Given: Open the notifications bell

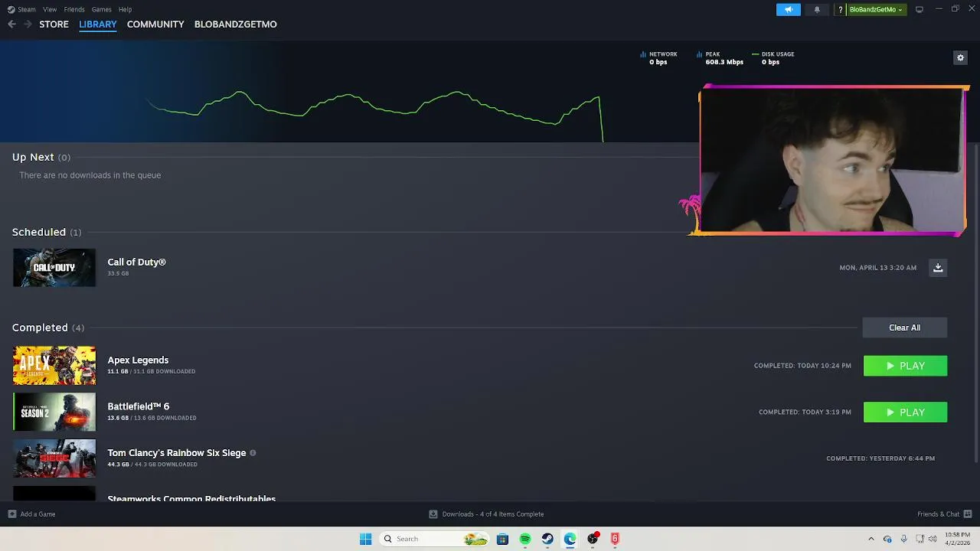Looking at the screenshot, I should 817,9.
